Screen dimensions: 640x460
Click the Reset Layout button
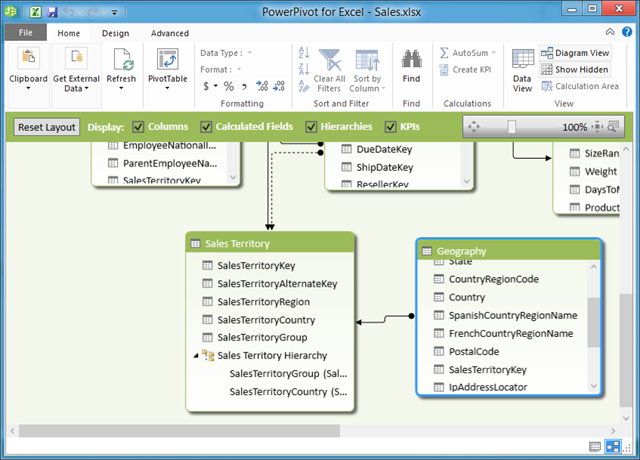47,127
